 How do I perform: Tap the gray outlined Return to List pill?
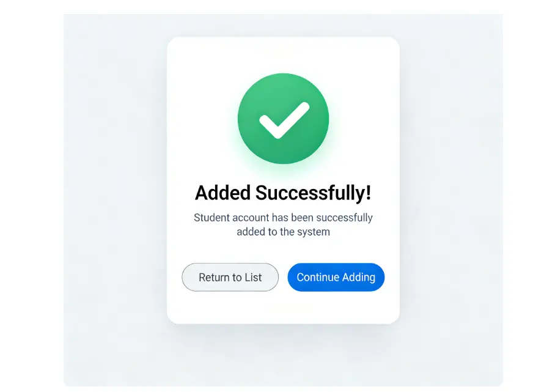tap(230, 277)
